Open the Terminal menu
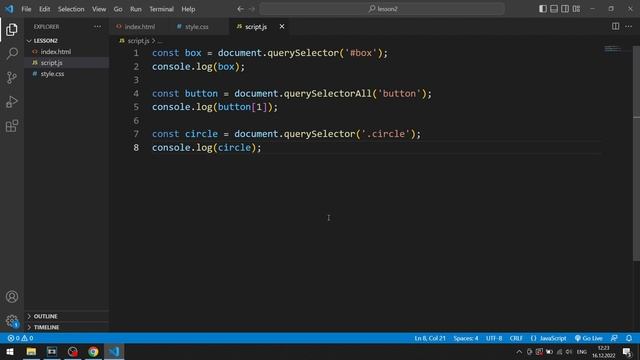Screen dimensions: 640x360 tap(161, 9)
